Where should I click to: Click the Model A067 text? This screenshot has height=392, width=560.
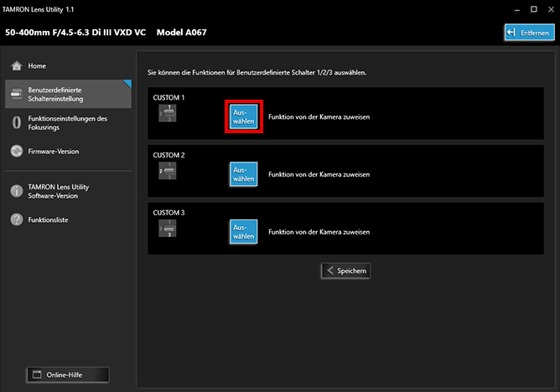pos(181,33)
